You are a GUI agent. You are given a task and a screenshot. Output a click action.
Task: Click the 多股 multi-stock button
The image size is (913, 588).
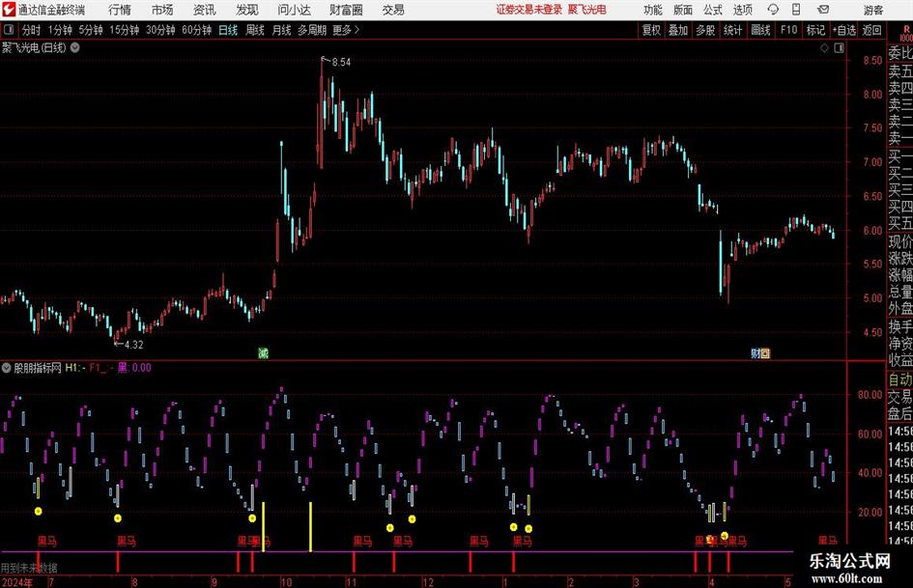coord(705,30)
